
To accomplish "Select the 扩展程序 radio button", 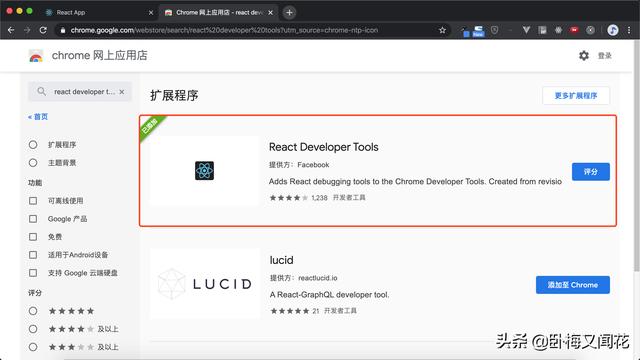I will point(33,144).
